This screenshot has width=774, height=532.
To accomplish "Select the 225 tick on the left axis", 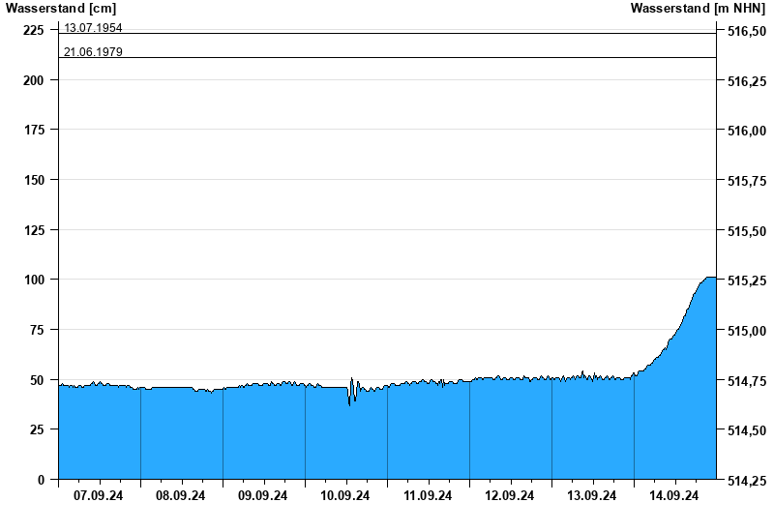I will coord(33,31).
